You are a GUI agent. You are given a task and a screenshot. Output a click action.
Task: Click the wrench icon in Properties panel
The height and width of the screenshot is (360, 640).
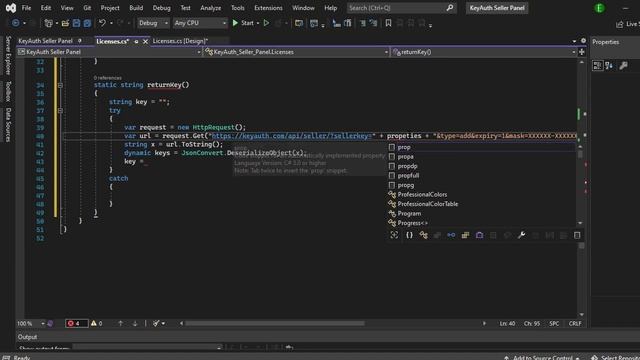coord(623,66)
